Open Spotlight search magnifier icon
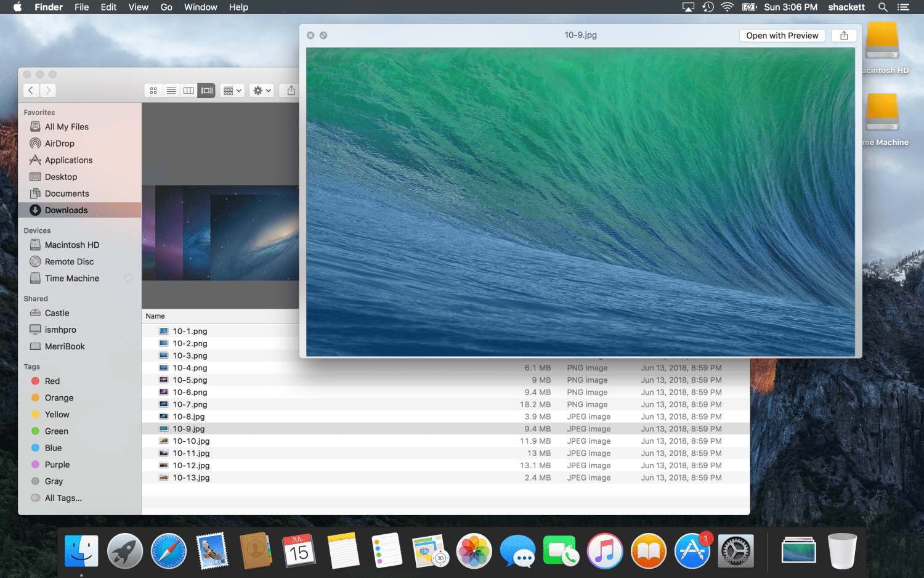 [x=883, y=7]
